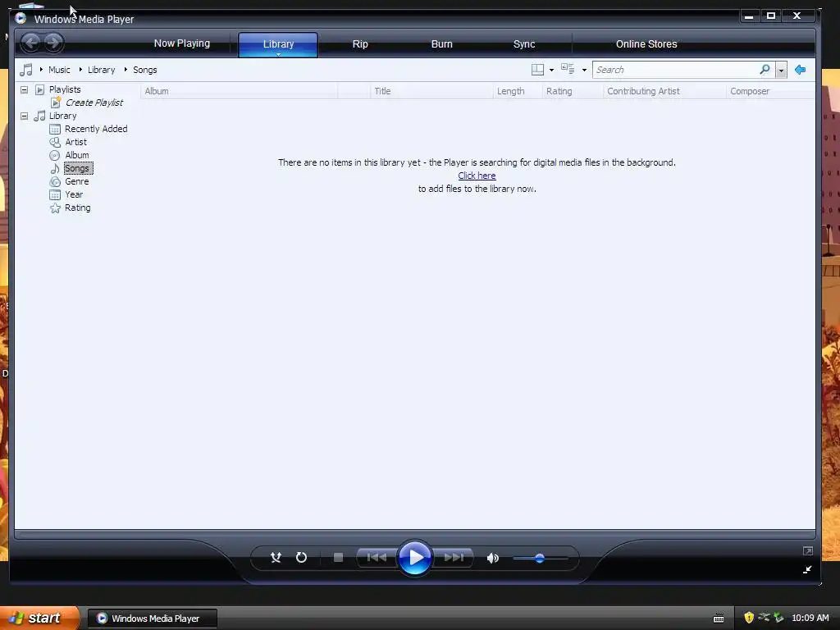Click the big blue Play button

coord(415,558)
